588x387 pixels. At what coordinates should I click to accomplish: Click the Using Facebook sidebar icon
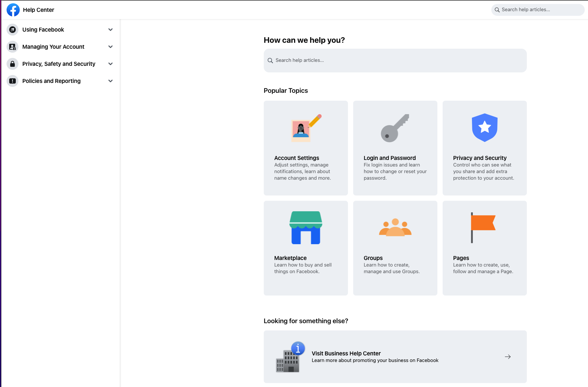(x=12, y=30)
